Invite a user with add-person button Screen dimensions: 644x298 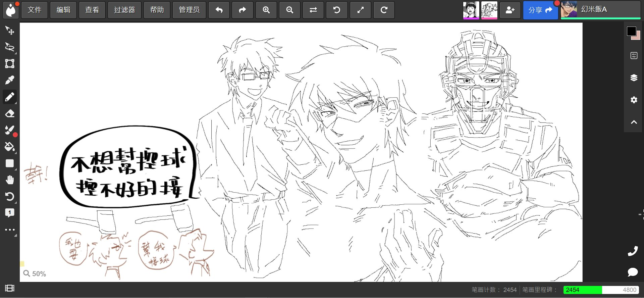click(510, 10)
